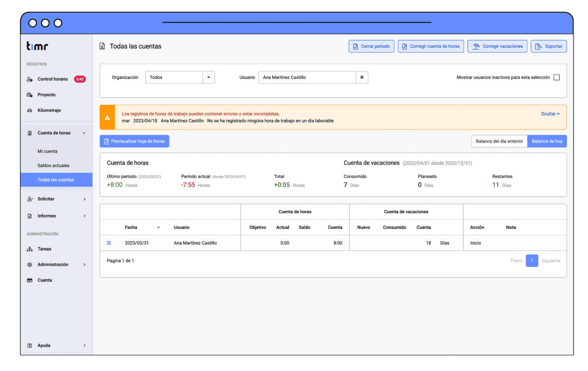
Task: Open the Tareas section
Action: (x=44, y=249)
